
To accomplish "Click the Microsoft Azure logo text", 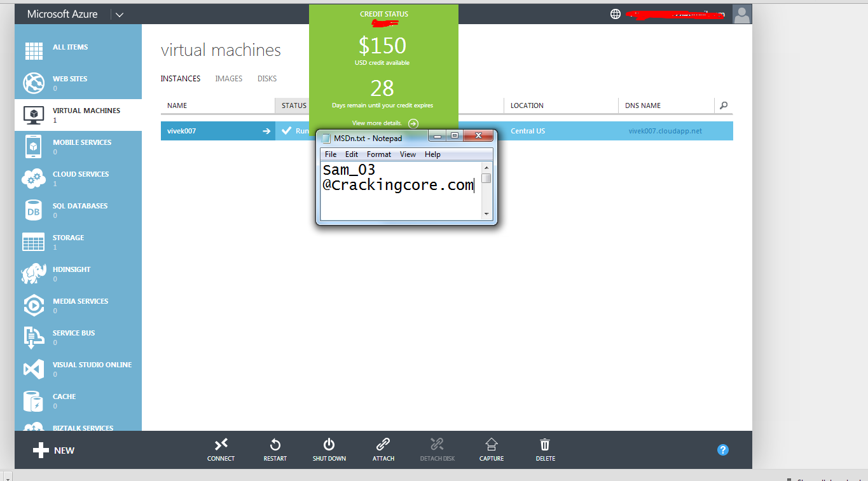I will (x=62, y=14).
